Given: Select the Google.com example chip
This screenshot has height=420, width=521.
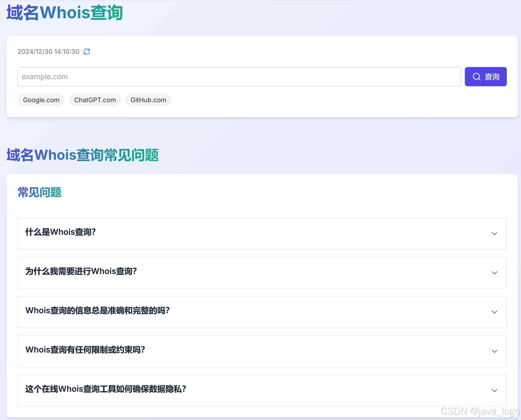Looking at the screenshot, I should [41, 100].
